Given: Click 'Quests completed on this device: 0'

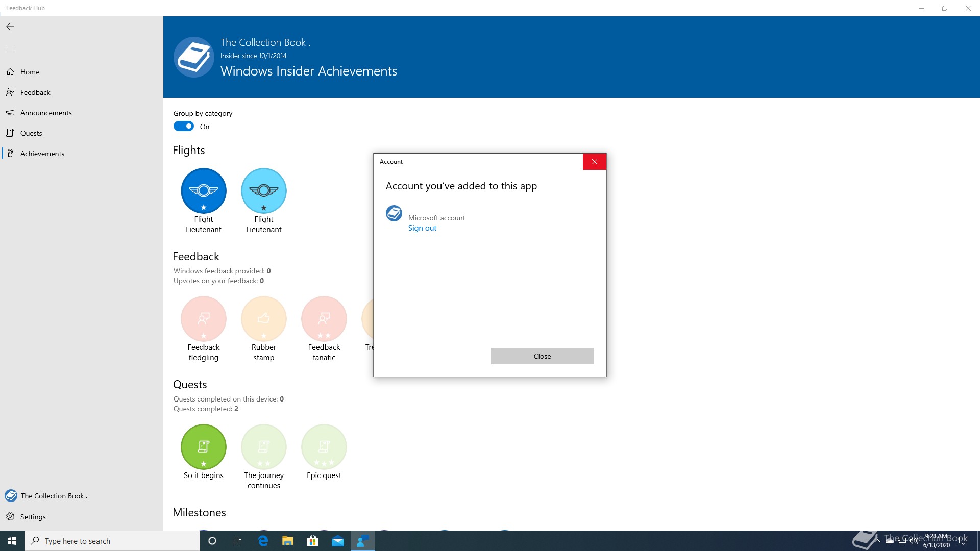Looking at the screenshot, I should pyautogui.click(x=229, y=399).
